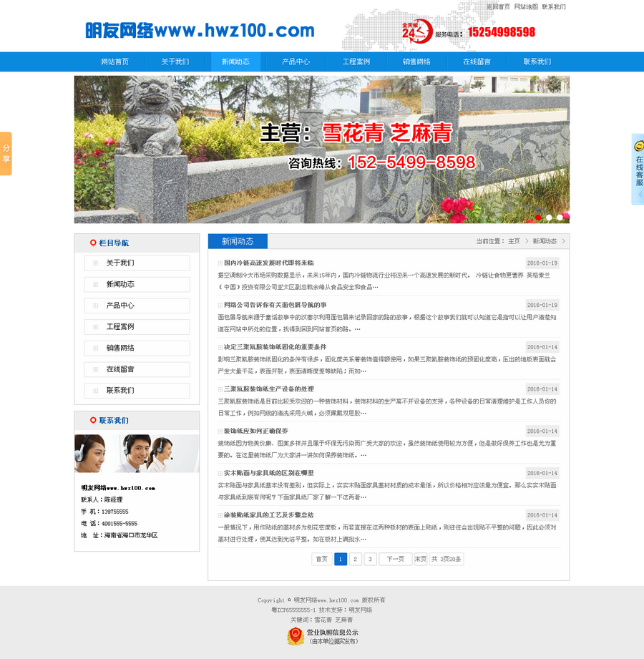This screenshot has width=644, height=659.
Task: Click the square bullet icon beside 产品中心 sidebar item
Action: [x=96, y=306]
